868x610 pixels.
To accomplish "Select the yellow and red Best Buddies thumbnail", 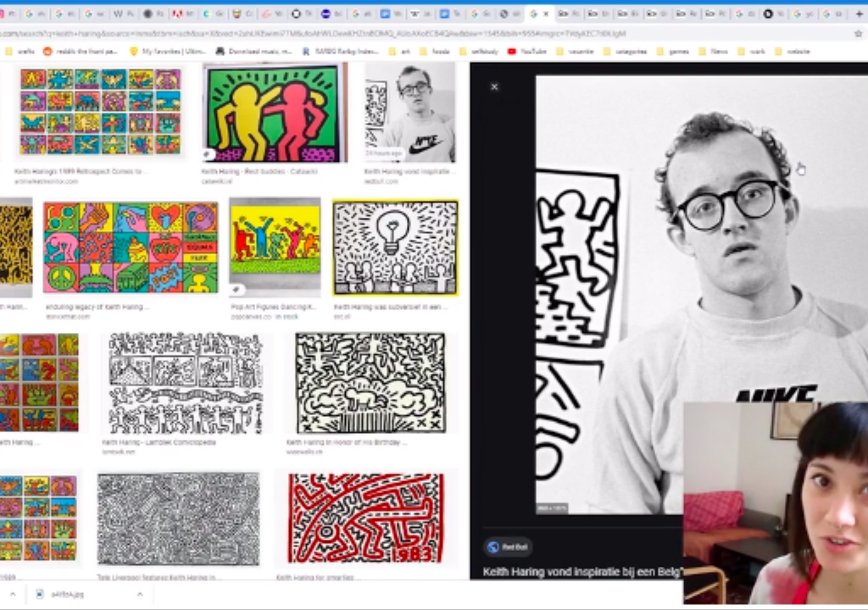I will [x=275, y=113].
